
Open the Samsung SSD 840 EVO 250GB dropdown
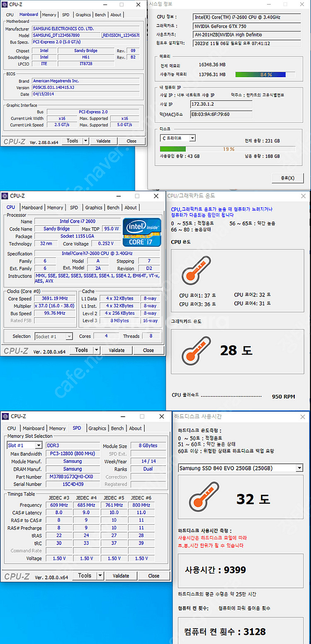[x=300, y=468]
